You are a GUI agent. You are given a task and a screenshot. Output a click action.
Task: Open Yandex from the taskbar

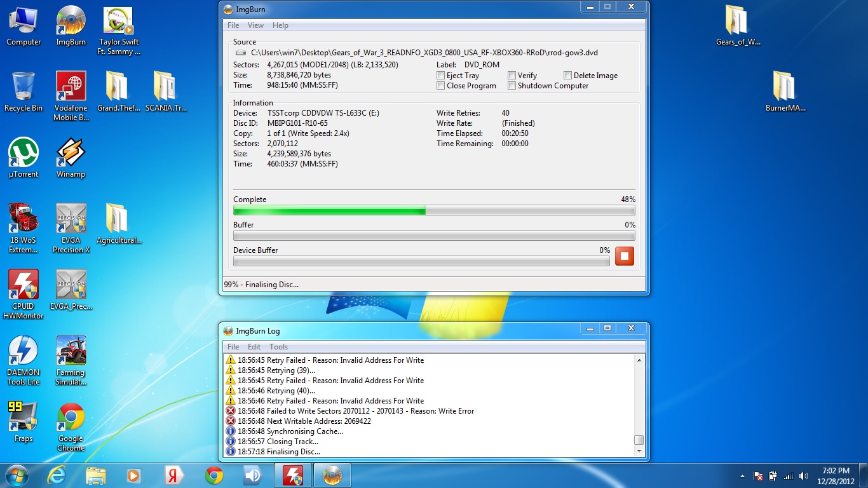click(174, 475)
